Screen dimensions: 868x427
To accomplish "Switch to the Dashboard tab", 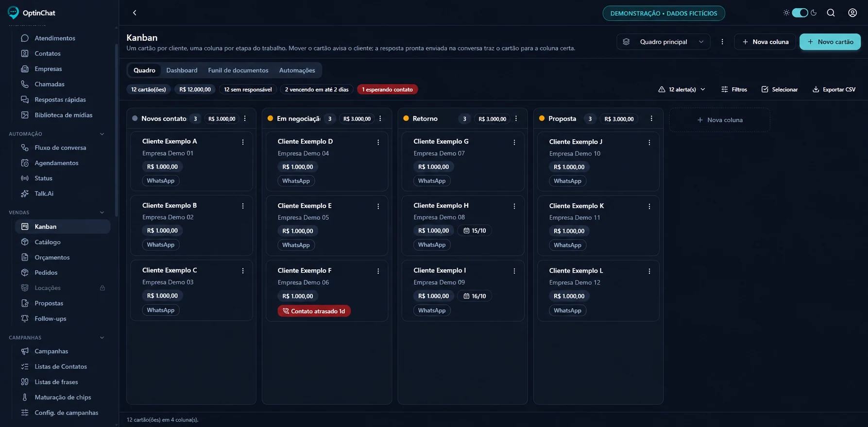I will [182, 70].
